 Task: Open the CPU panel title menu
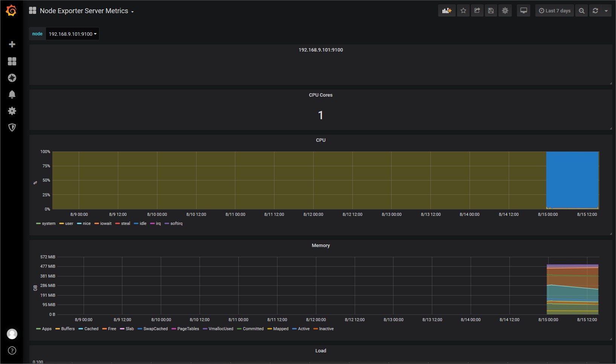pyautogui.click(x=321, y=140)
